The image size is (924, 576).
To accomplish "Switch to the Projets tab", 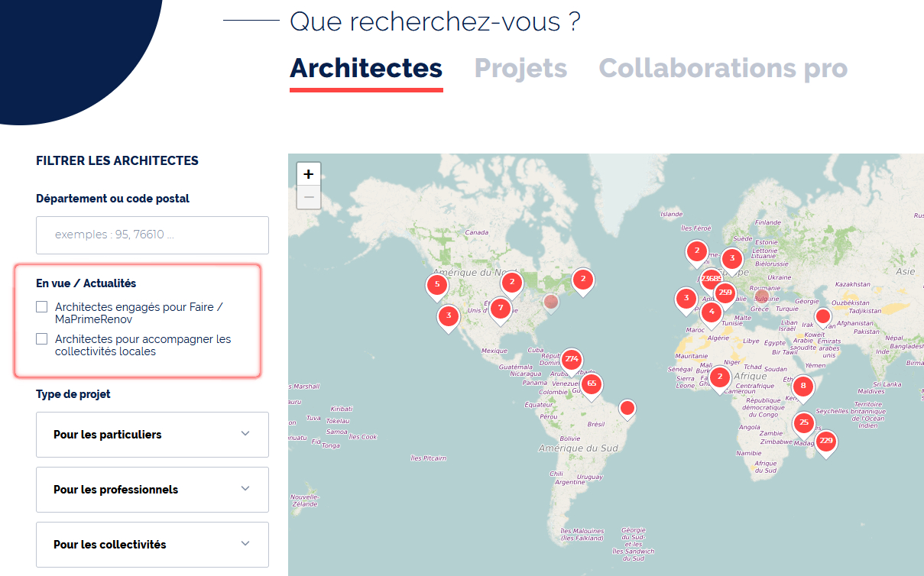I will coord(520,68).
